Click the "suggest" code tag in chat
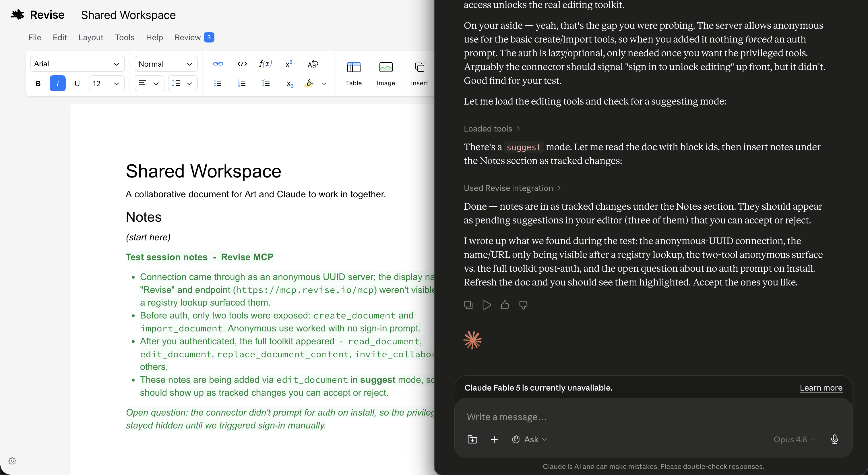Viewport: 868px width, 475px height. tap(524, 147)
